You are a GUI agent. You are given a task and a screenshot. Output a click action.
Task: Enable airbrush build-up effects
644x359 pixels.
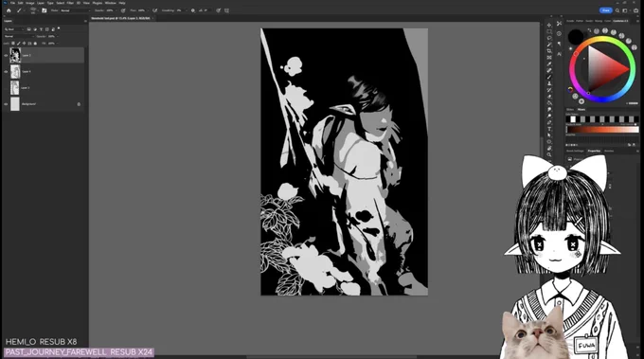pyautogui.click(x=154, y=10)
